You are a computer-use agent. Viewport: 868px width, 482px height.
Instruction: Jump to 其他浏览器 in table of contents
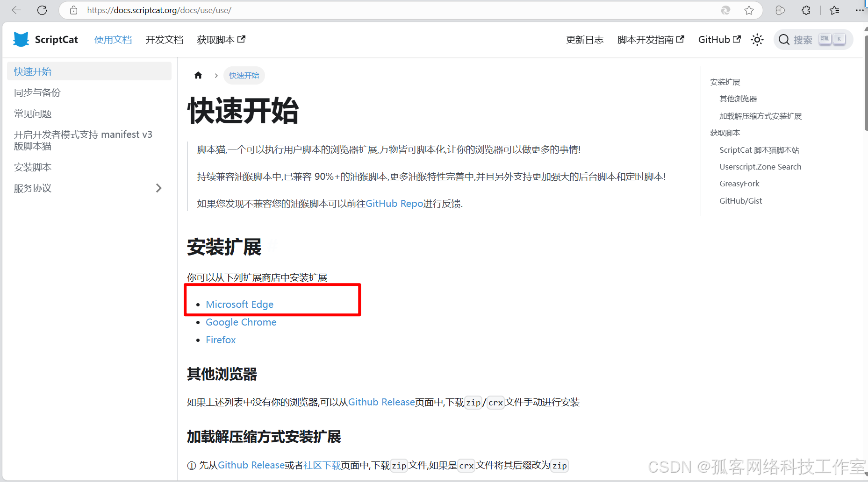coord(738,99)
